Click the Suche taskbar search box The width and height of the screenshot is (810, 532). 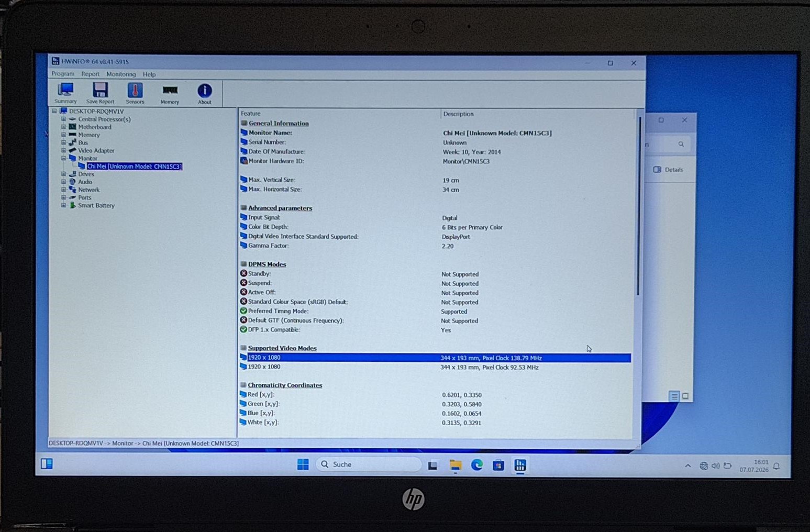tap(369, 464)
